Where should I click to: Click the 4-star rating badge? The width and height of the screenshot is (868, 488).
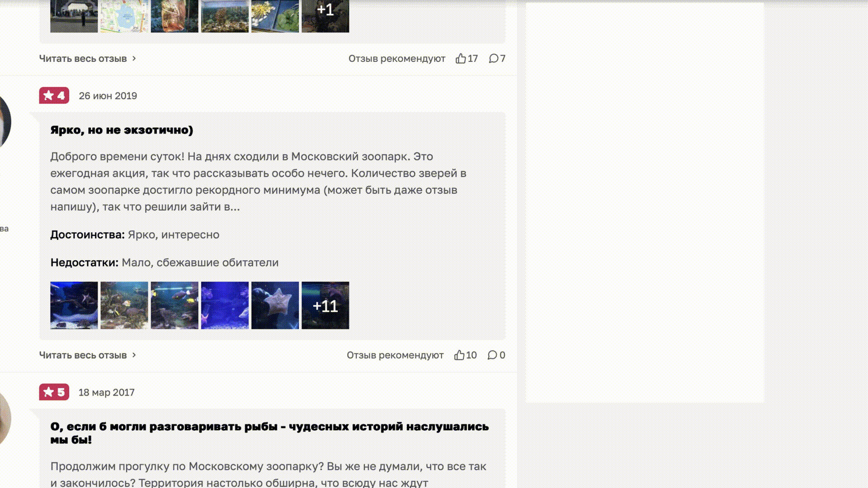pos(54,96)
